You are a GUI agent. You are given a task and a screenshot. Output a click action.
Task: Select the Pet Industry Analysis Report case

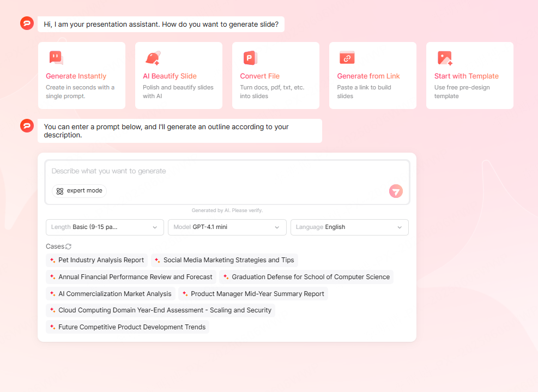96,260
